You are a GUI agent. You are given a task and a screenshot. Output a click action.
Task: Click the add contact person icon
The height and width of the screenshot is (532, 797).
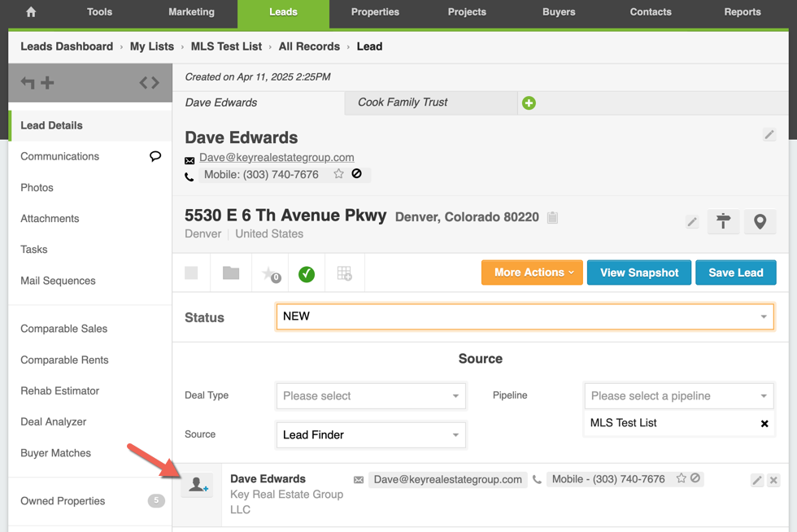pyautogui.click(x=198, y=485)
